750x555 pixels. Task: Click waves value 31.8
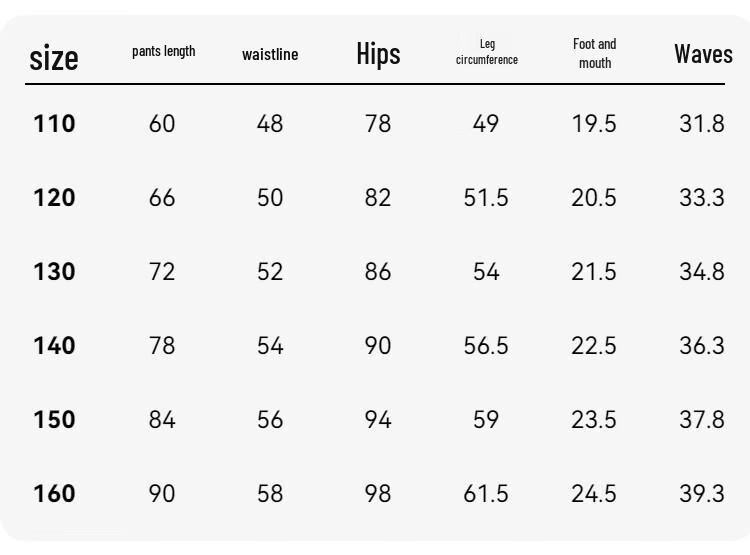coord(702,123)
